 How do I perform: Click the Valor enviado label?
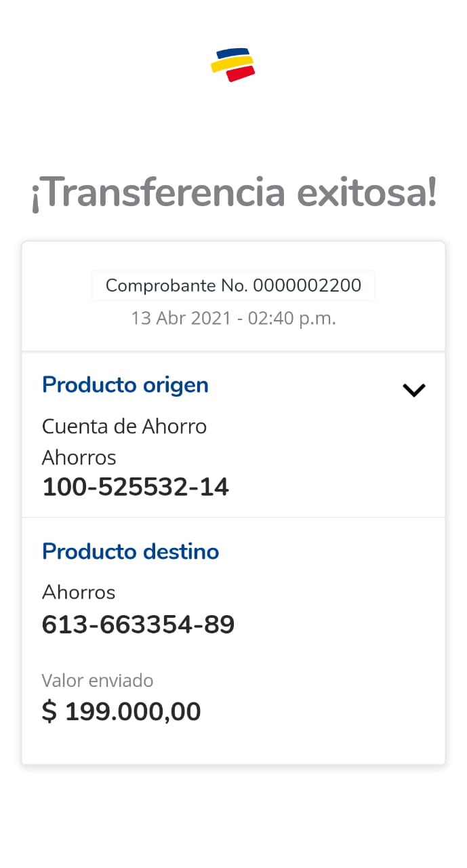(98, 680)
